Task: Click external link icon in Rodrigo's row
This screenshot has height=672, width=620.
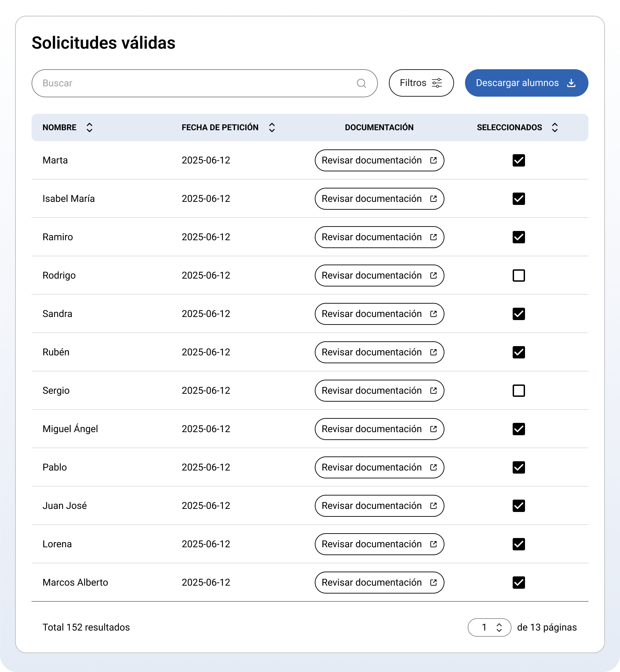Action: [x=433, y=276]
